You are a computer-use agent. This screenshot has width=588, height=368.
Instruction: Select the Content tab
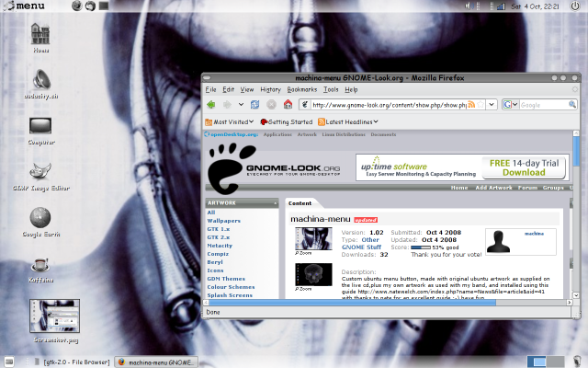point(300,203)
